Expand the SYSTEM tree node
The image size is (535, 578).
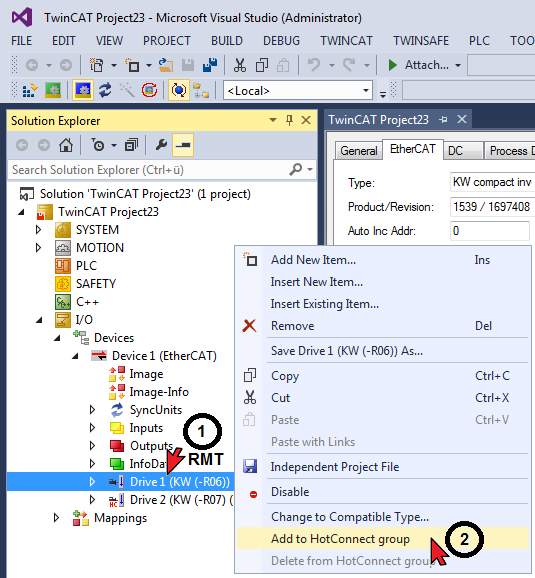(x=38, y=230)
